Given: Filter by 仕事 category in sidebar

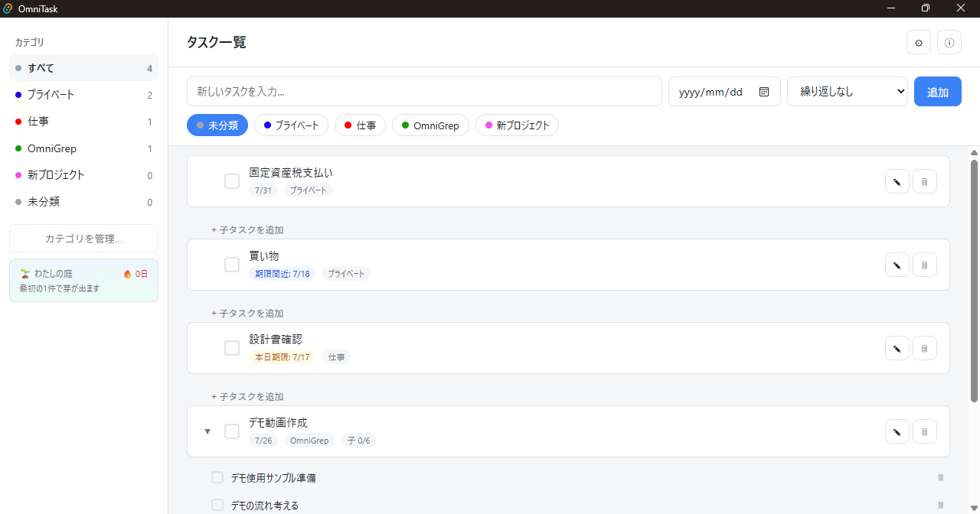Looking at the screenshot, I should click(x=83, y=122).
